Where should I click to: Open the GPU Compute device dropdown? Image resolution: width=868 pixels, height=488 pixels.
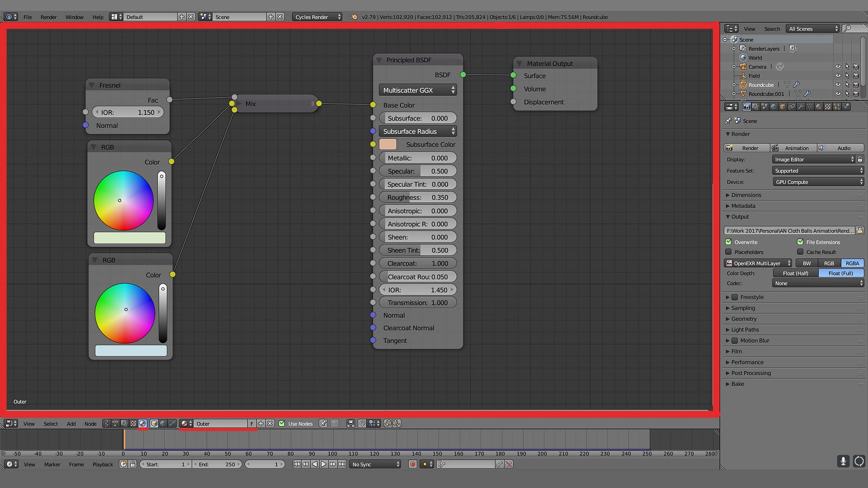(x=818, y=182)
